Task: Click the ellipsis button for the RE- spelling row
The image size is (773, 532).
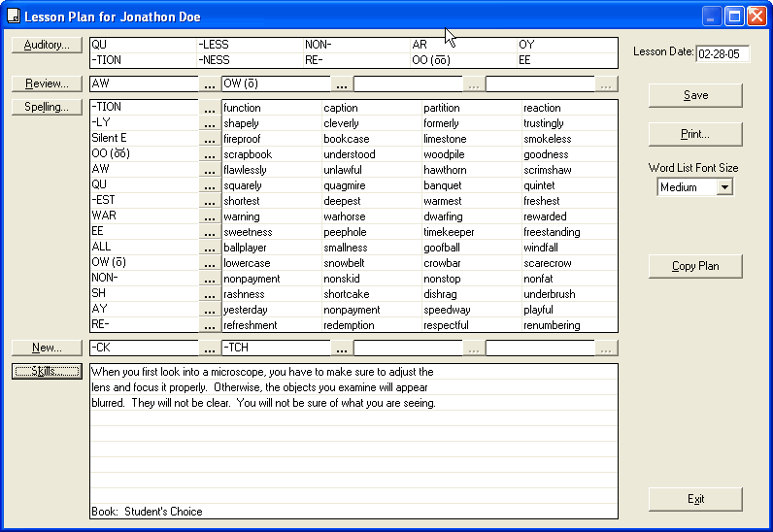Action: pyautogui.click(x=210, y=325)
